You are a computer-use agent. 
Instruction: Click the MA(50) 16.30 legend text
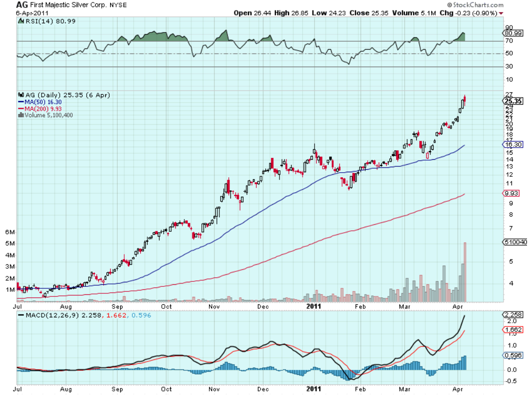pyautogui.click(x=43, y=102)
